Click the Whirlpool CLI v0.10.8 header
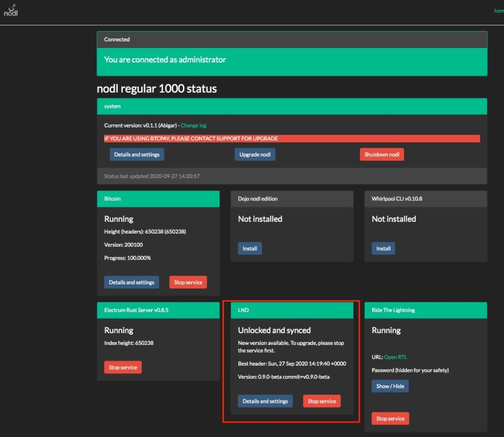The height and width of the screenshot is (437, 504). click(x=426, y=199)
